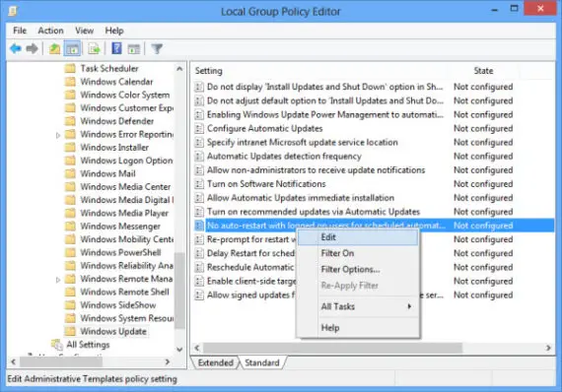Click policy icon beside Enable client-side targeting

(199, 282)
